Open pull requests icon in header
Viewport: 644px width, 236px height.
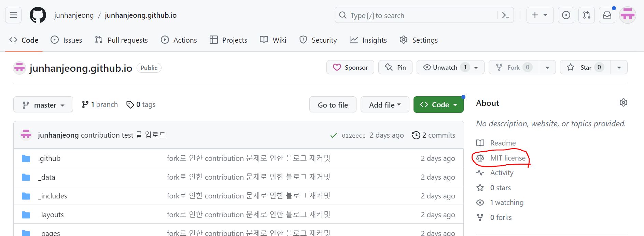pos(586,15)
